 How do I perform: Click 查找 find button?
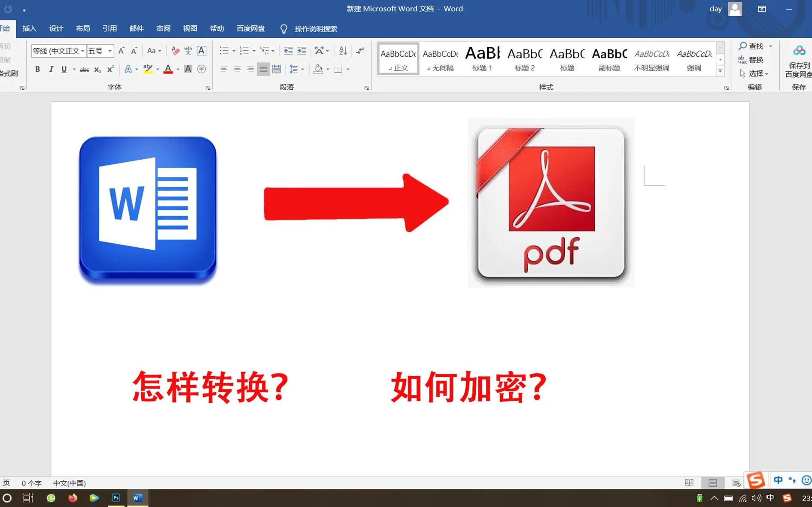click(x=751, y=46)
